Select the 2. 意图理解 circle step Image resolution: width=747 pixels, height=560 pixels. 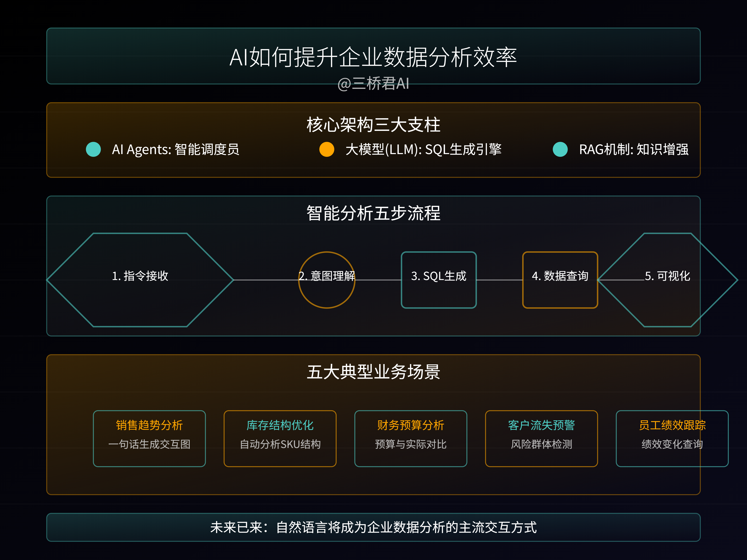(x=327, y=280)
